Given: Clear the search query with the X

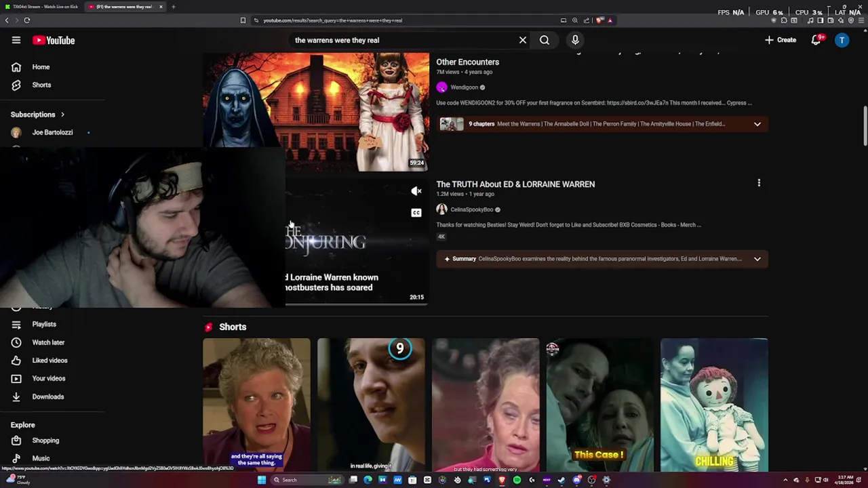Looking at the screenshot, I should click(523, 40).
